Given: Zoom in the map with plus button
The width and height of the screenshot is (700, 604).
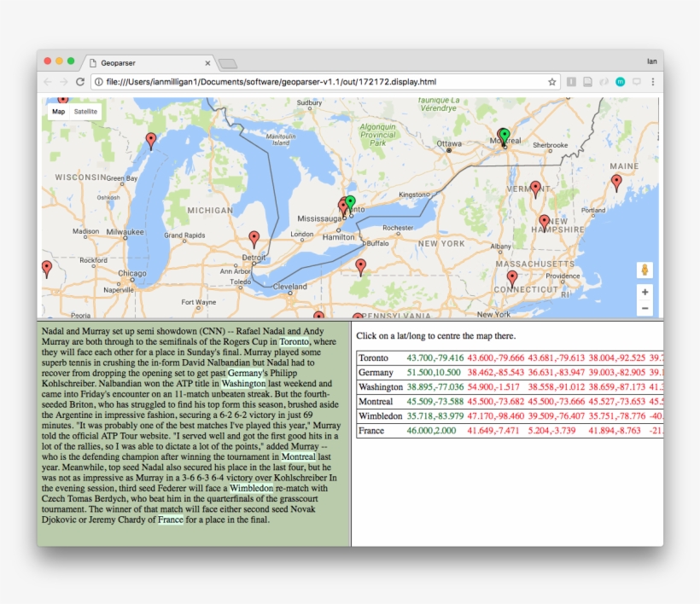Looking at the screenshot, I should click(x=645, y=292).
